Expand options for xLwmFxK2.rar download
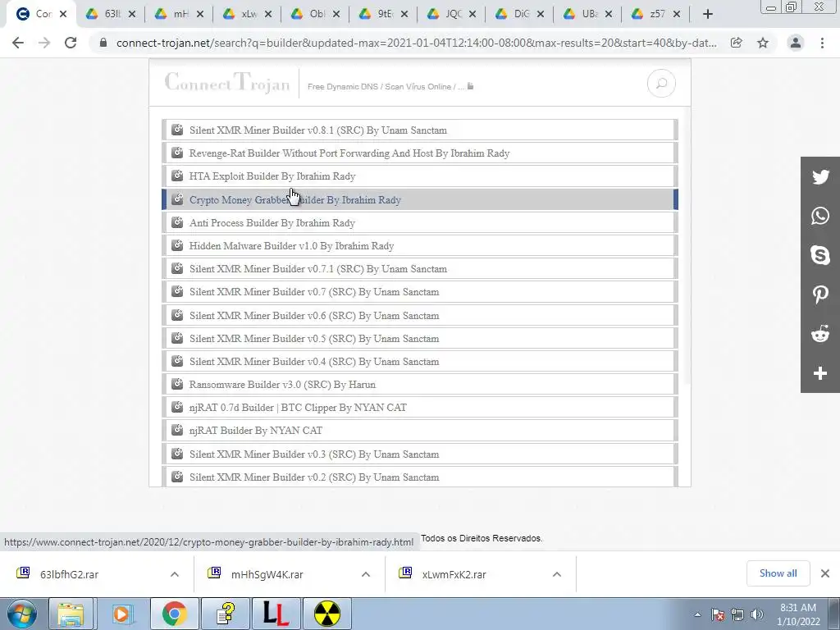Image resolution: width=840 pixels, height=630 pixels. point(557,574)
